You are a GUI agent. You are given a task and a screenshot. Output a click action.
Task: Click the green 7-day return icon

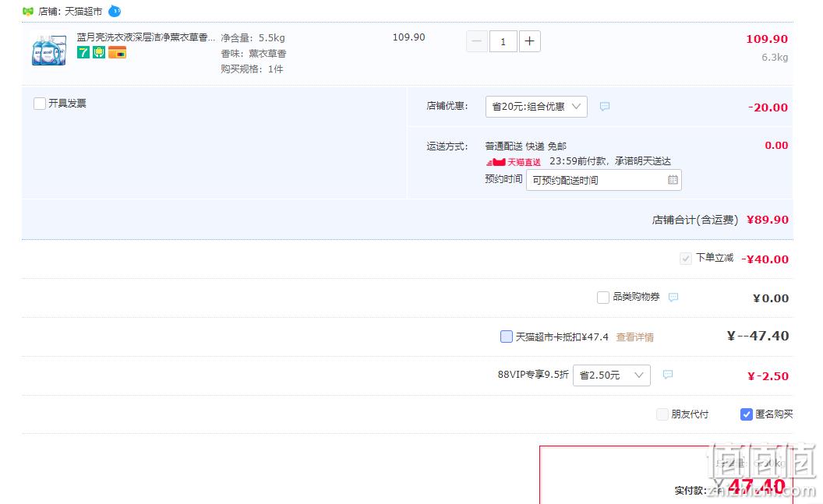tap(83, 52)
